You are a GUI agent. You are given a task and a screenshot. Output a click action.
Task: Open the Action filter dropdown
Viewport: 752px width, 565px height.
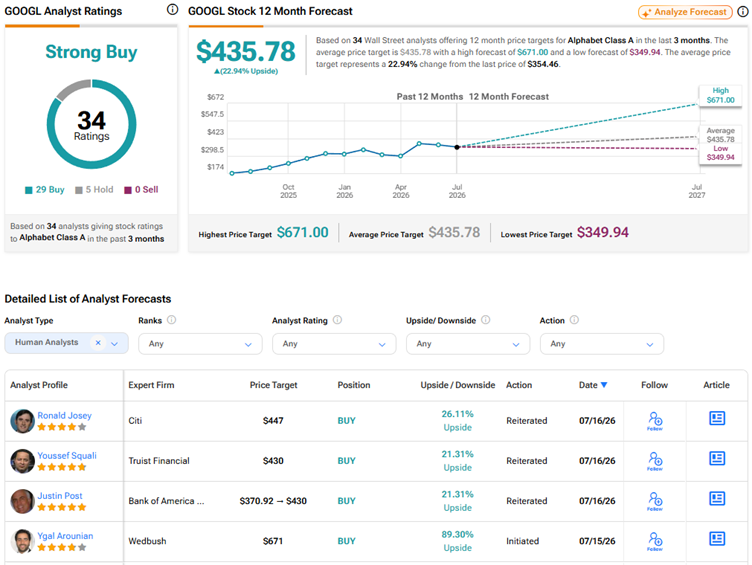tap(601, 344)
